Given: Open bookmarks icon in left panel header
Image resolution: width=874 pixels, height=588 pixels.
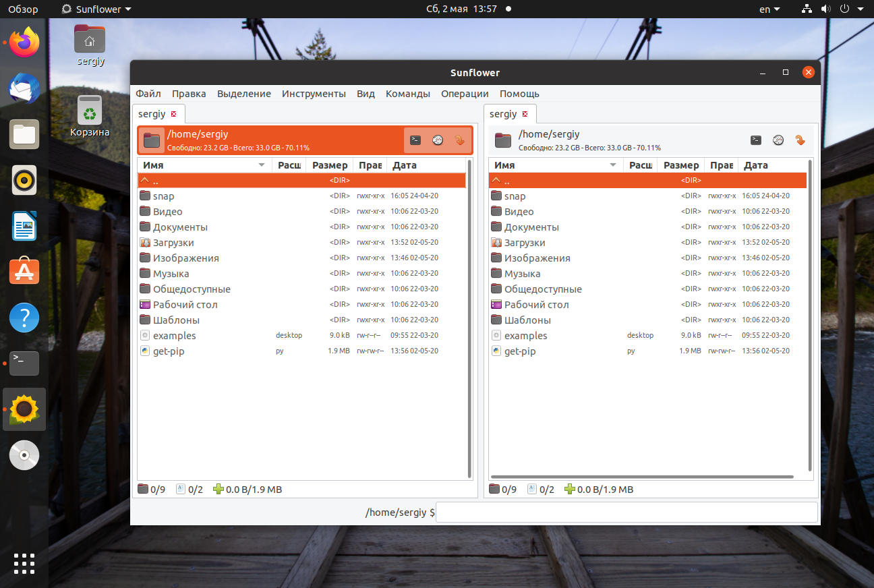Looking at the screenshot, I should click(x=459, y=140).
